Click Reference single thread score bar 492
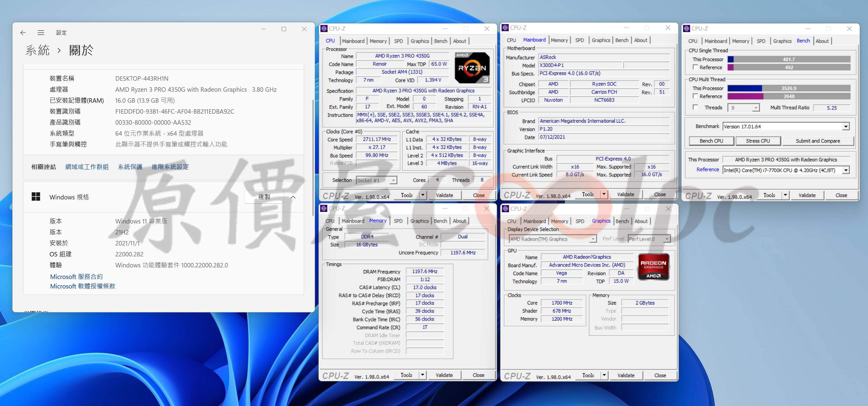The image size is (868, 406). click(789, 67)
